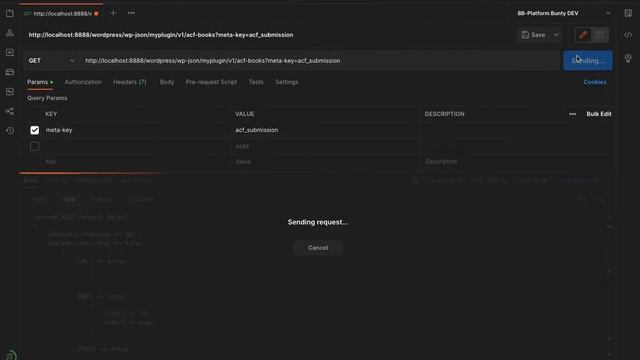Open the environment quick look icon
Viewport: 640px width, 360px height.
tap(628, 13)
